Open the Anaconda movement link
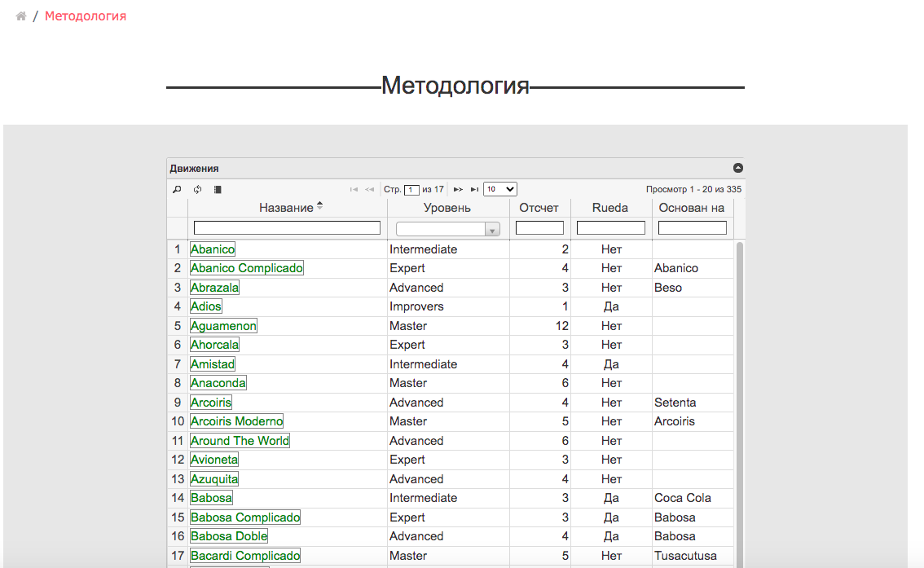This screenshot has width=924, height=568. (218, 383)
